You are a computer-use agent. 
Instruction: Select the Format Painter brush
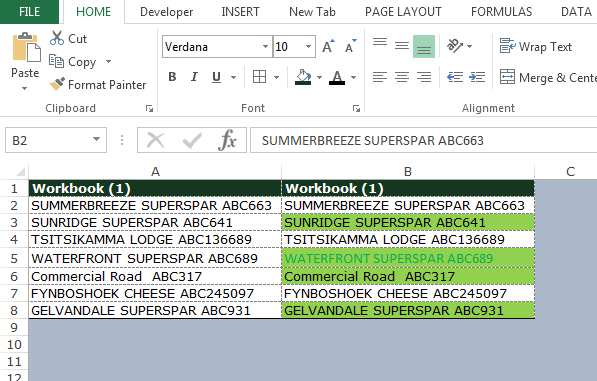57,84
